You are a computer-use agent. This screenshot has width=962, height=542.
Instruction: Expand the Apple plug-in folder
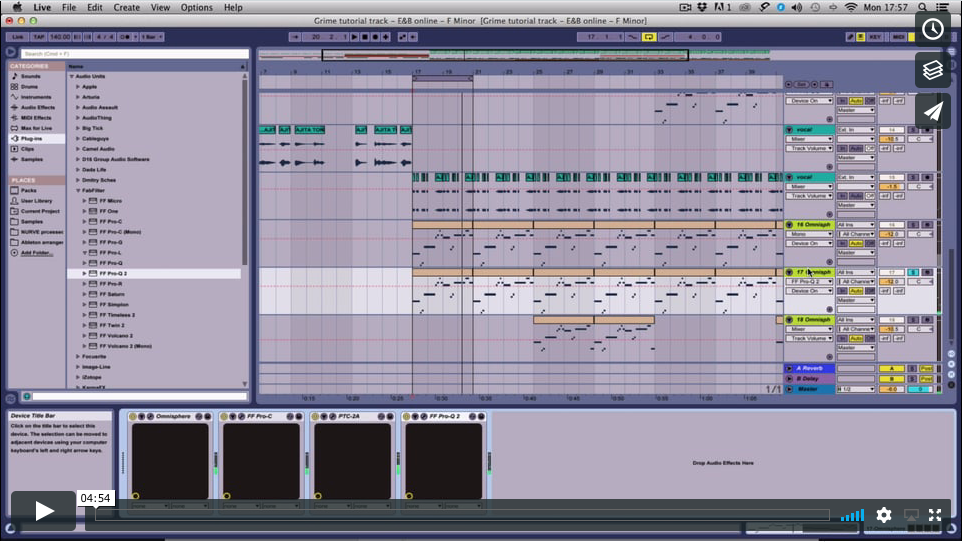[x=78, y=87]
